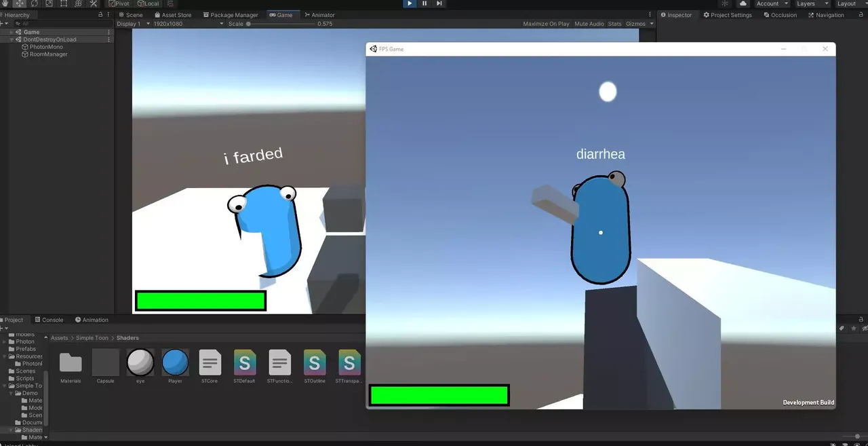Open DontDestroyOnLoad scene options kebab menu
The height and width of the screenshot is (446, 868).
tap(109, 39)
